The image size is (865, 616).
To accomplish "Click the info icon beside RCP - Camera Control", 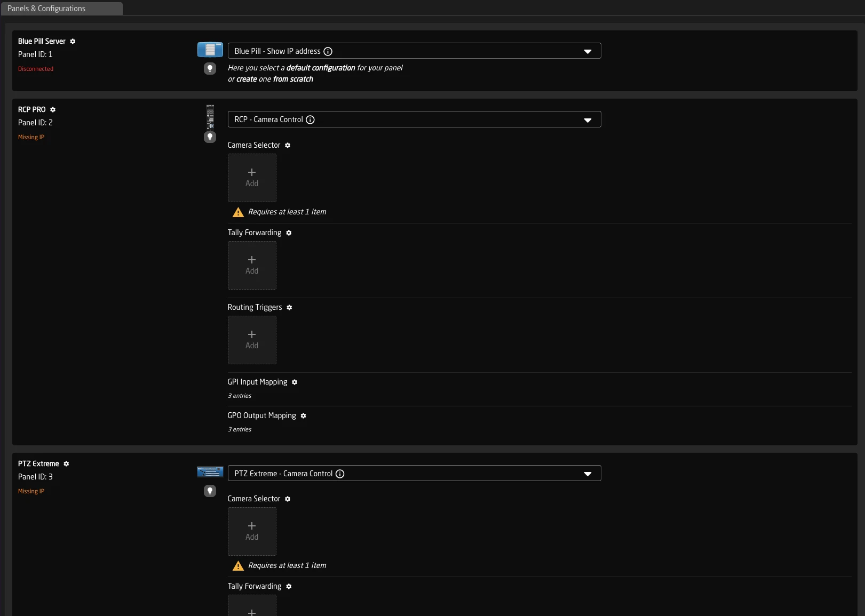I will pyautogui.click(x=310, y=119).
